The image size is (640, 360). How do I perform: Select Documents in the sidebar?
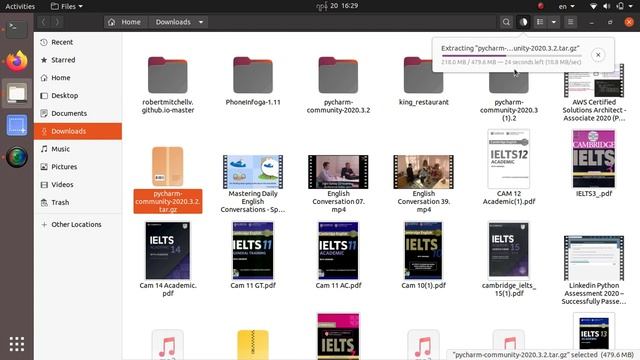click(x=78, y=113)
